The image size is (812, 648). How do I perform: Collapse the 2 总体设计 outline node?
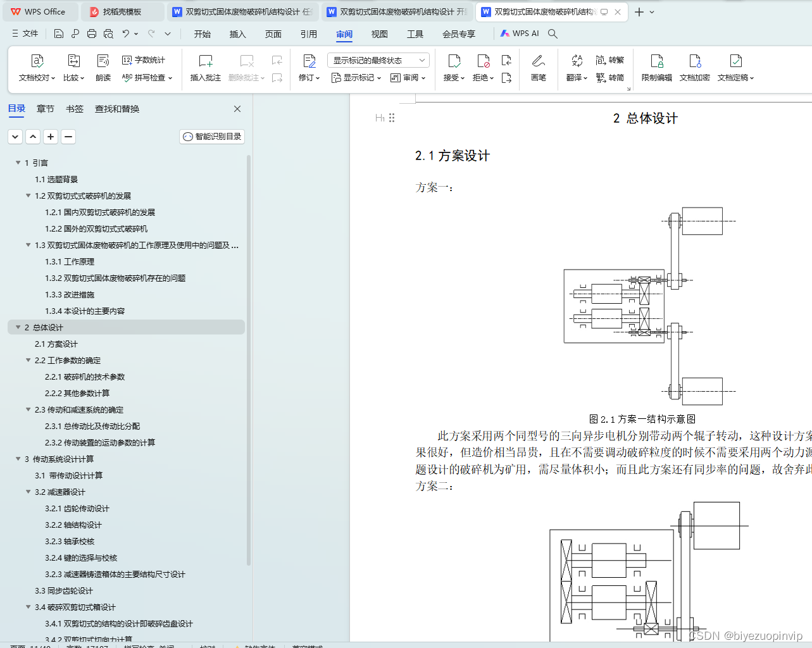tap(18, 327)
